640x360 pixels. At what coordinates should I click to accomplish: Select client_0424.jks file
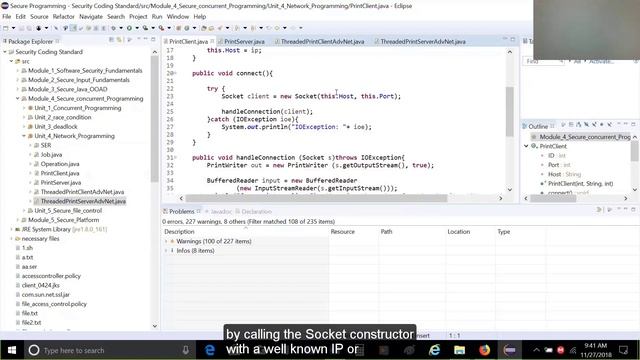coord(40,285)
